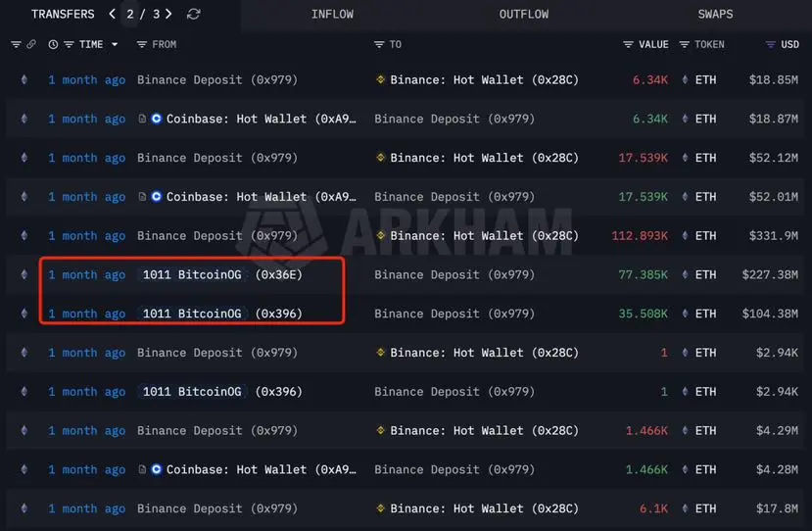Switch to the SWAPS tab
Image resolution: width=812 pixels, height=531 pixels.
715,15
